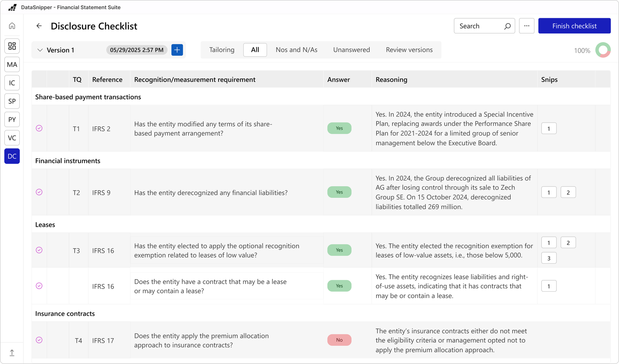This screenshot has height=364, width=619.
Task: Open the SP module from the sidebar
Action: (12, 101)
